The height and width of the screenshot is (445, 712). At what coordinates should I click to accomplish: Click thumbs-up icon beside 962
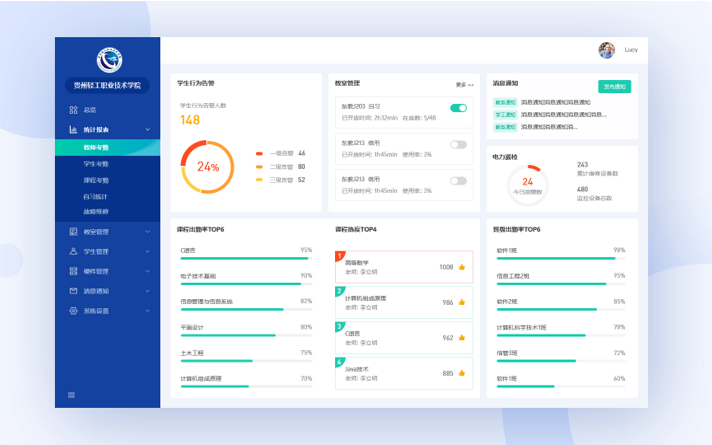click(x=462, y=337)
